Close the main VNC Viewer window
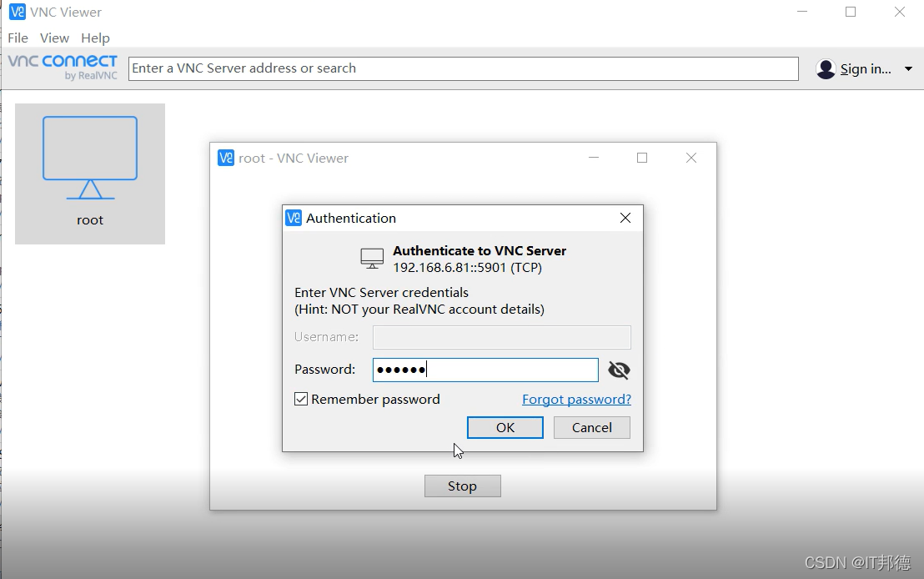Viewport: 924px width, 579px height. (x=899, y=12)
